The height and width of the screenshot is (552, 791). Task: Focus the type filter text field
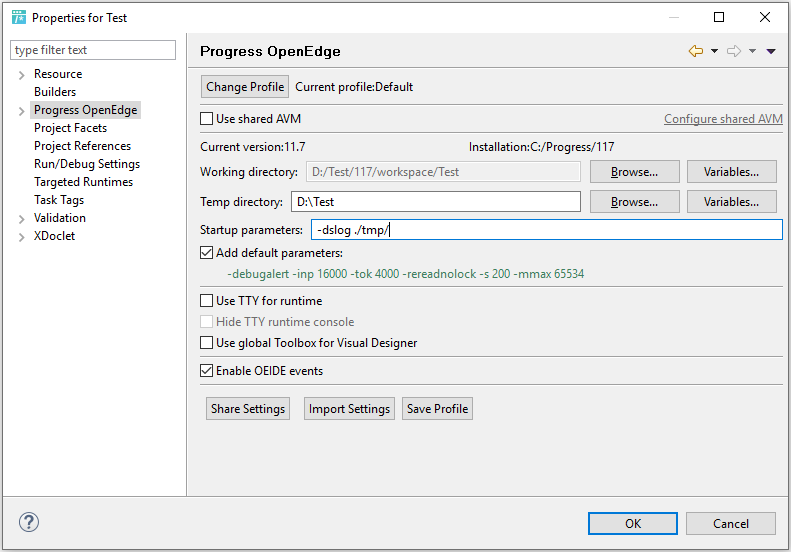click(93, 50)
